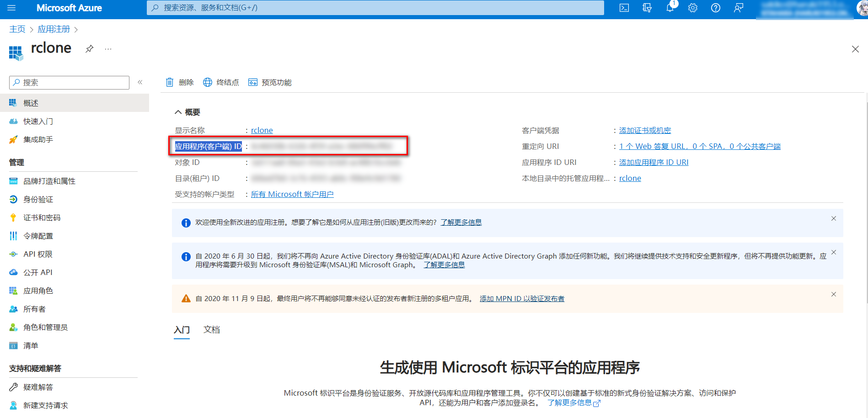Viewport: 868px width, 418px height.
Task: Open the feedback icon in header
Action: click(x=739, y=8)
